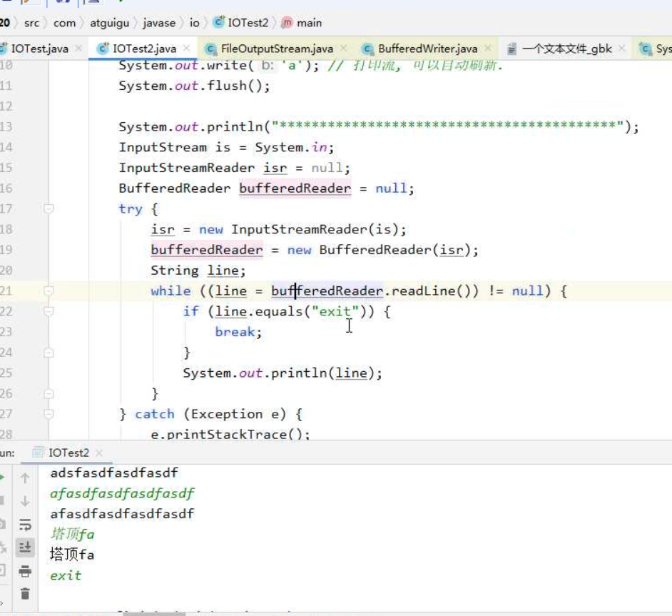The width and height of the screenshot is (672, 616).
Task: Click the flush() call on line 11
Action: click(x=235, y=86)
